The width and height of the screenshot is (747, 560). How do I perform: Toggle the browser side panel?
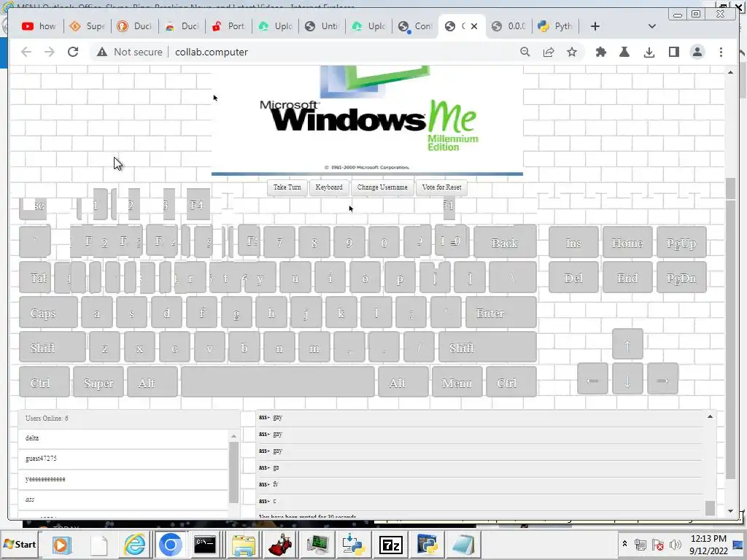pyautogui.click(x=673, y=52)
